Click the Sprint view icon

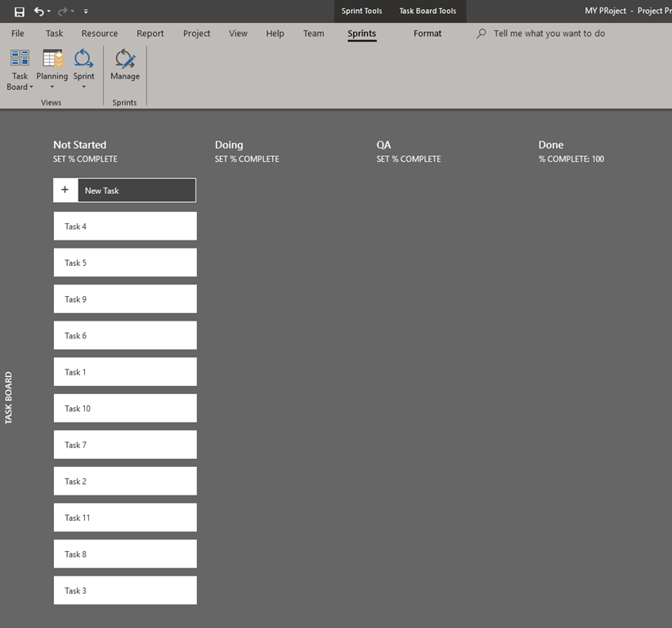point(83,59)
